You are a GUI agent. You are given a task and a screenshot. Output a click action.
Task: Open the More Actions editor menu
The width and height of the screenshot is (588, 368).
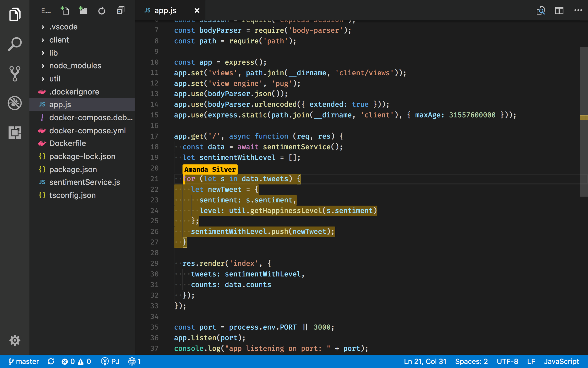click(x=578, y=10)
